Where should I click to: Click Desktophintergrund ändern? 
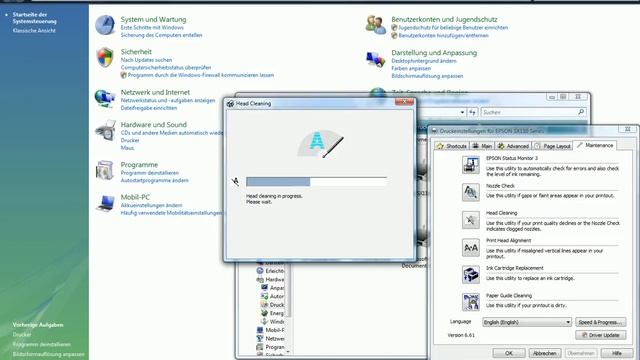tap(424, 61)
